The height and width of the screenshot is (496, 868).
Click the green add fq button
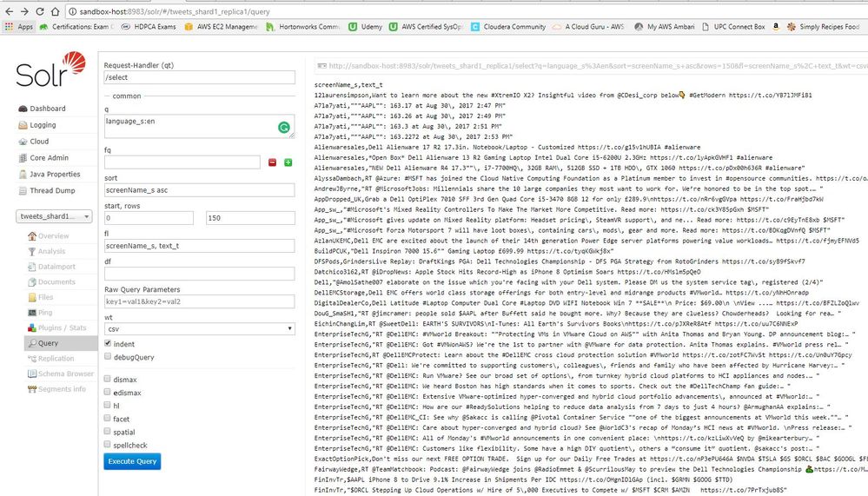point(288,162)
